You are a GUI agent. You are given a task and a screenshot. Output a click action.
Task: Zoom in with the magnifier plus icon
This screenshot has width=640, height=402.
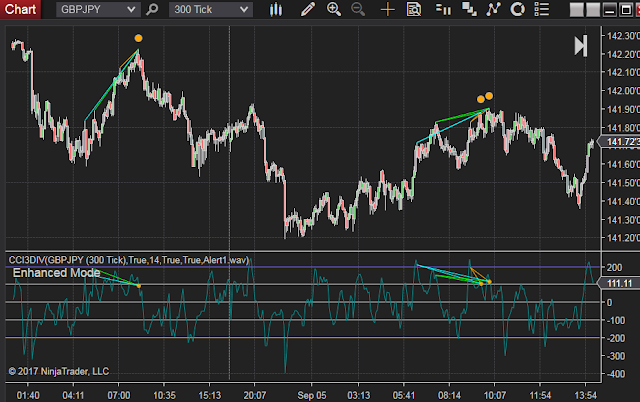click(x=334, y=9)
